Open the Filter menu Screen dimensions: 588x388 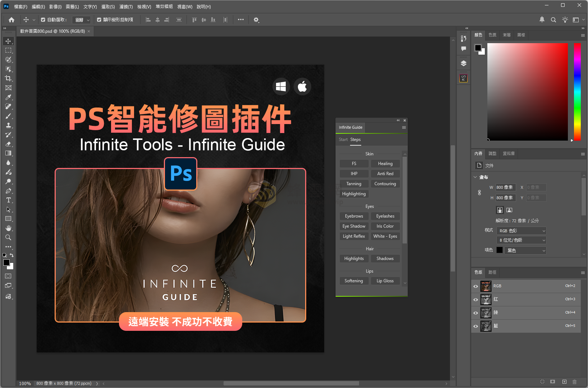click(x=126, y=6)
